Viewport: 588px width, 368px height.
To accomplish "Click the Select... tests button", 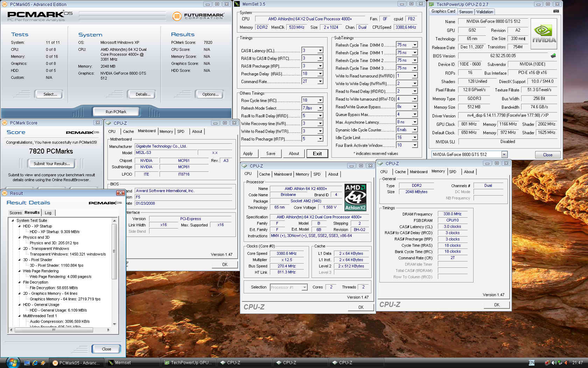I will click(50, 94).
